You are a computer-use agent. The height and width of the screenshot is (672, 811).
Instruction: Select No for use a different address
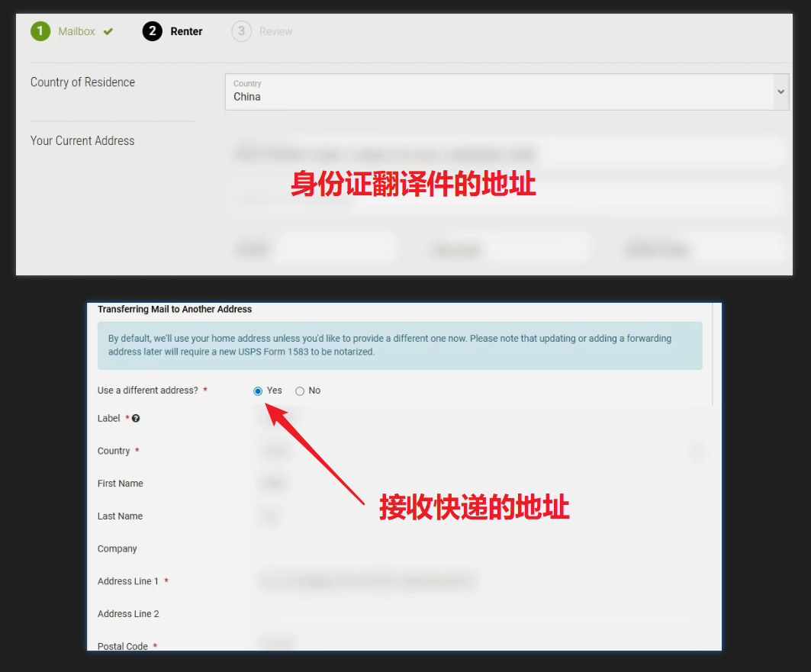pos(300,391)
